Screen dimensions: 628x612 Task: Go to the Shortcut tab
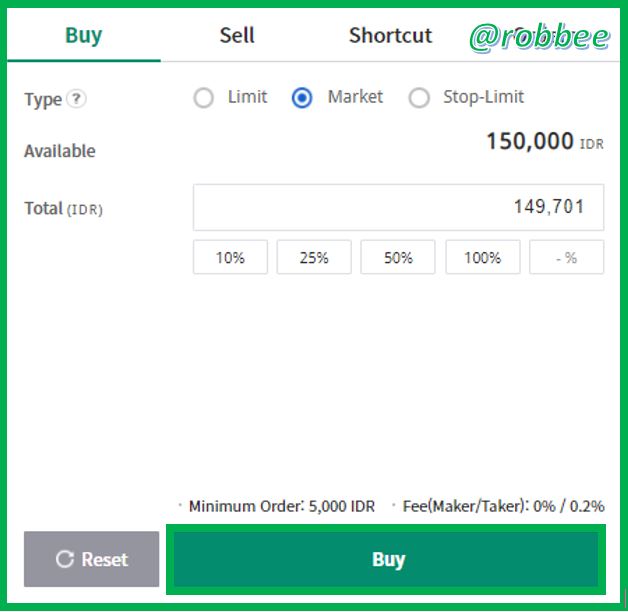click(x=390, y=36)
